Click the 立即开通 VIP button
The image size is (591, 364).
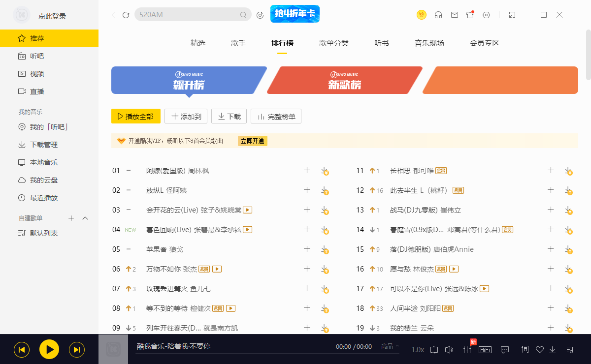point(252,141)
